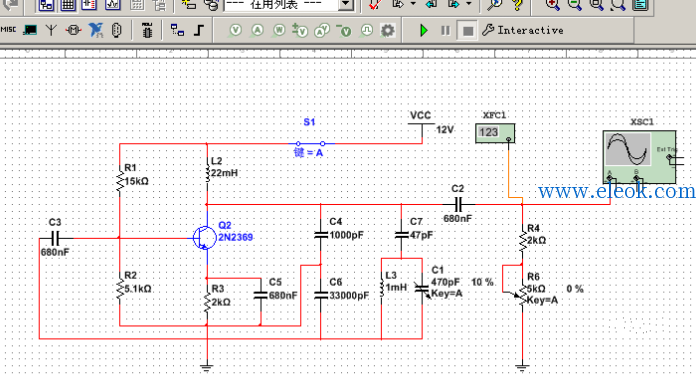The height and width of the screenshot is (378, 696).
Task: Place an MCU chip component
Action: (x=147, y=30)
